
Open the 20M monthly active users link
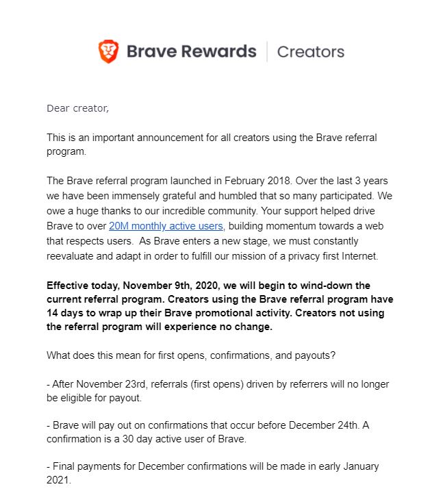pyautogui.click(x=166, y=226)
